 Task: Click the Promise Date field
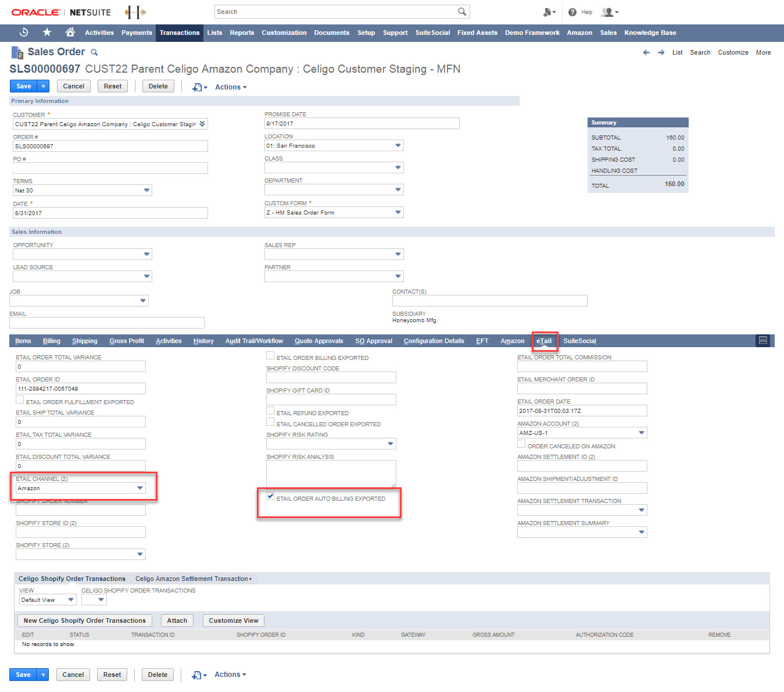click(x=361, y=123)
